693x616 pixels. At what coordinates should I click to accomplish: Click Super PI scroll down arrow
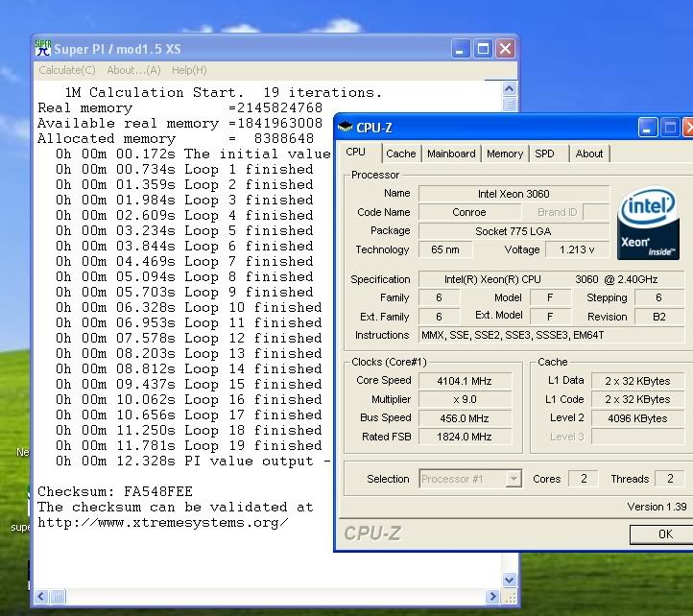tap(509, 580)
